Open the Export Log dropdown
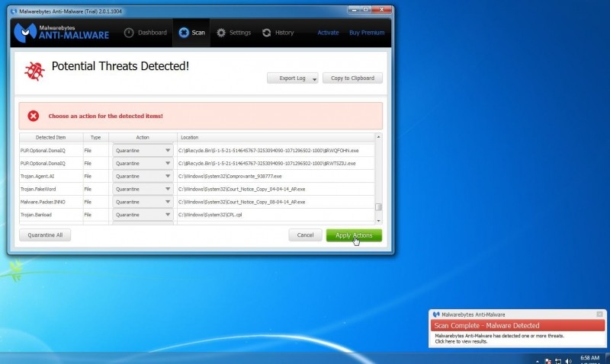The image size is (610, 364). pos(293,78)
